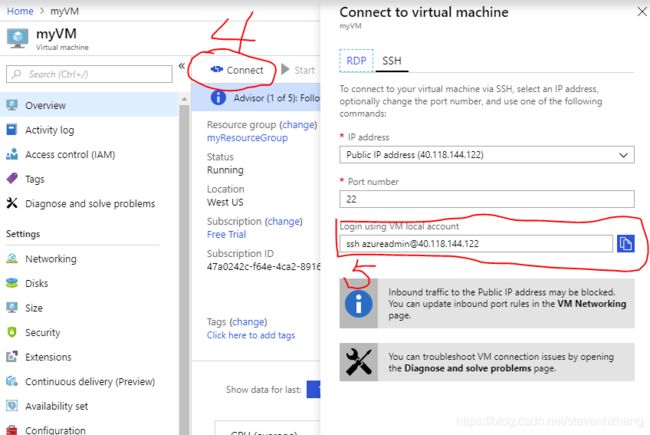Click the Access control (IAM) menu label
650x435 pixels.
coord(70,154)
